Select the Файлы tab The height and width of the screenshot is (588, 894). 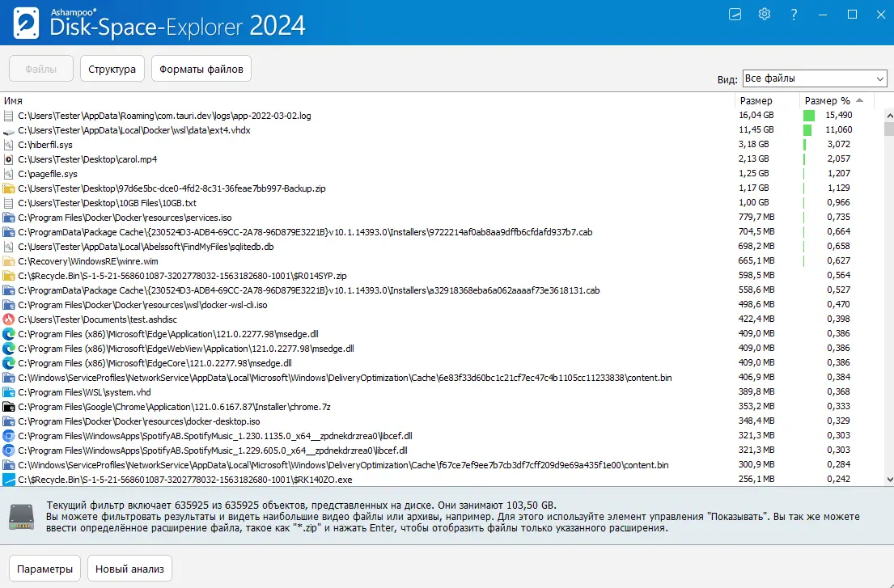click(41, 69)
